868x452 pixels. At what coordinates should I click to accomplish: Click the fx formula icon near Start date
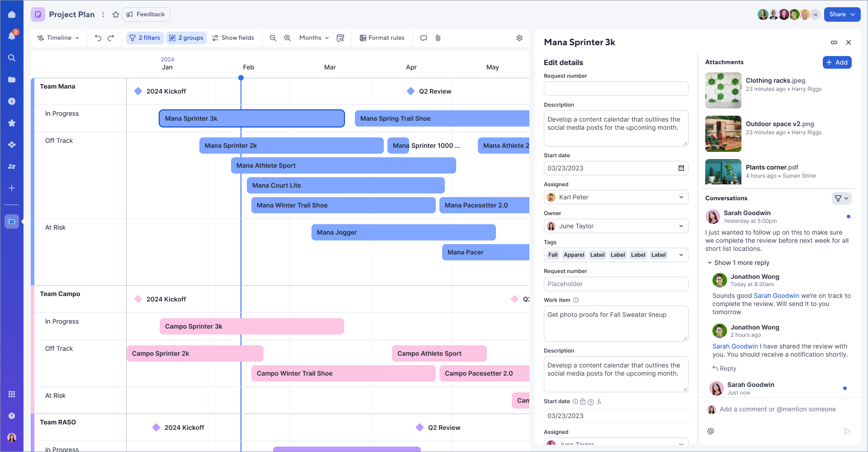599,401
